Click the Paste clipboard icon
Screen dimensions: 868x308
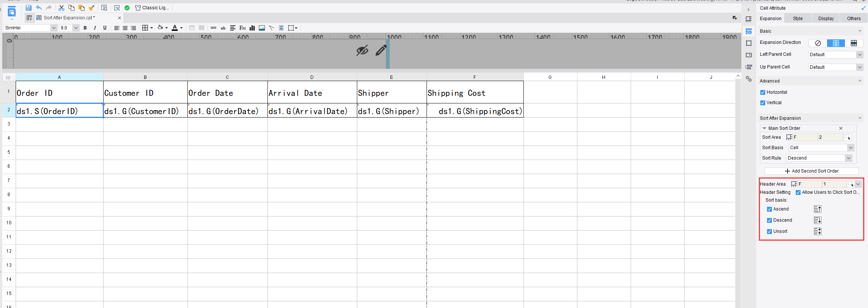coord(81,8)
